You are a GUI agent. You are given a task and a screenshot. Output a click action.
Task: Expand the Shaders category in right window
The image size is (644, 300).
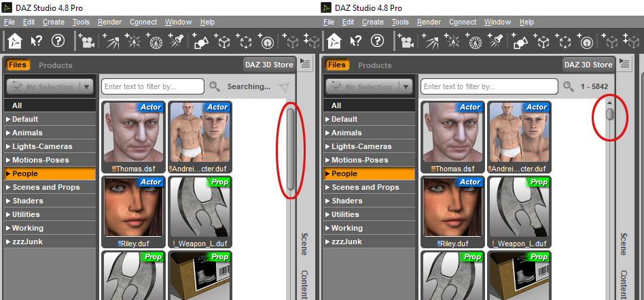[x=327, y=201]
